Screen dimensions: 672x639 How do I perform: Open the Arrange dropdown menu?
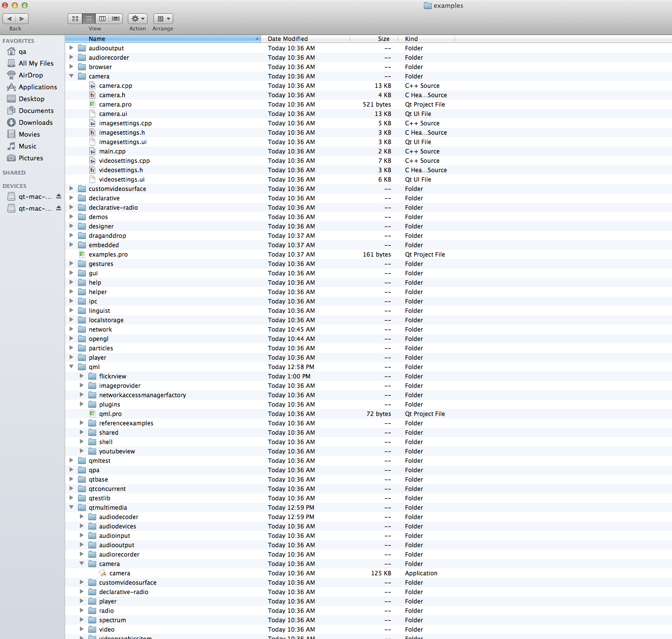coord(163,19)
